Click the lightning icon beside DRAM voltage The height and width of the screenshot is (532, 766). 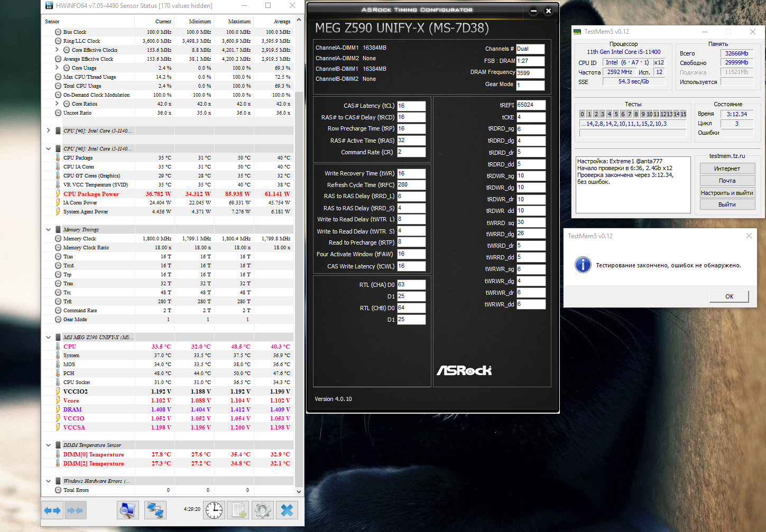[x=58, y=409]
